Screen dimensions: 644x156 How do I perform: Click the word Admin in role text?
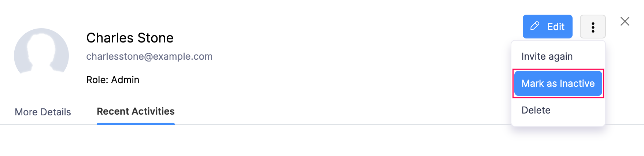tap(125, 80)
